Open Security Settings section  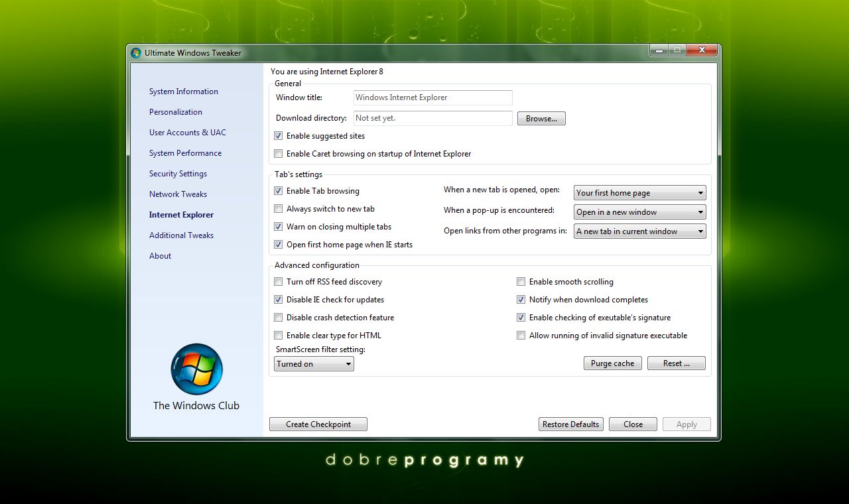[x=178, y=174]
